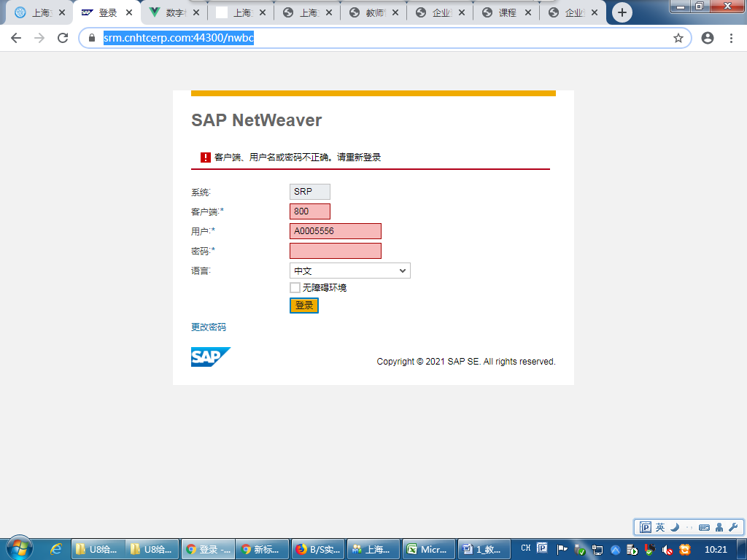Click the Windows Start orb
747x560 pixels.
coord(19,548)
